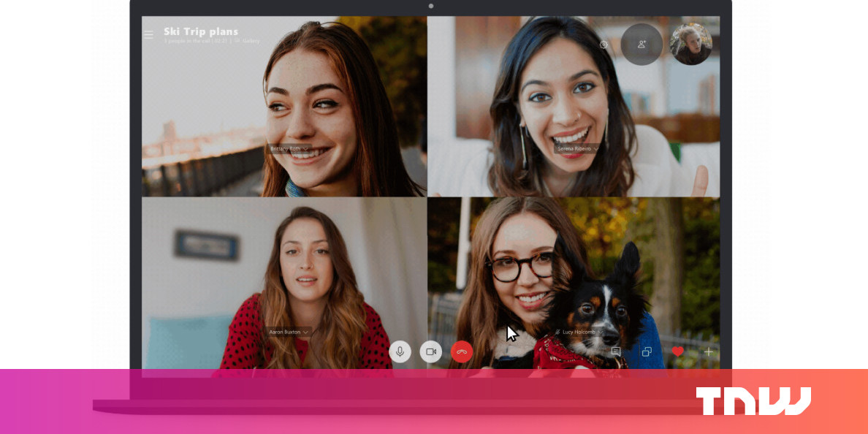Start screen sharing with the share icon
This screenshot has height=434, width=868.
(646, 351)
